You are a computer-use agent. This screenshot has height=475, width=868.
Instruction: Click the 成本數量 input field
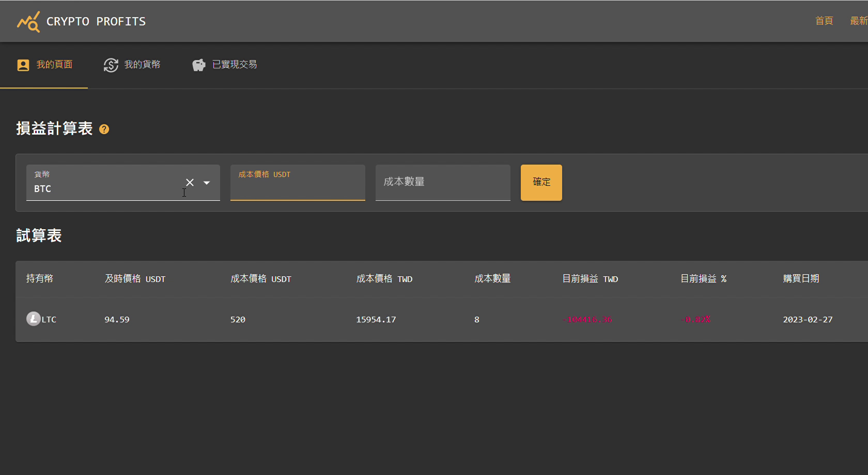click(x=443, y=183)
